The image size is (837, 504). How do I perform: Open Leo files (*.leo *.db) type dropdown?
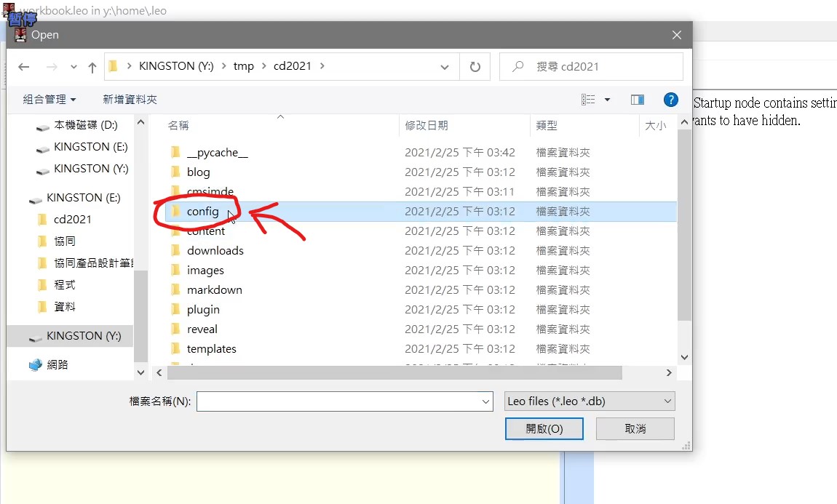(x=590, y=401)
